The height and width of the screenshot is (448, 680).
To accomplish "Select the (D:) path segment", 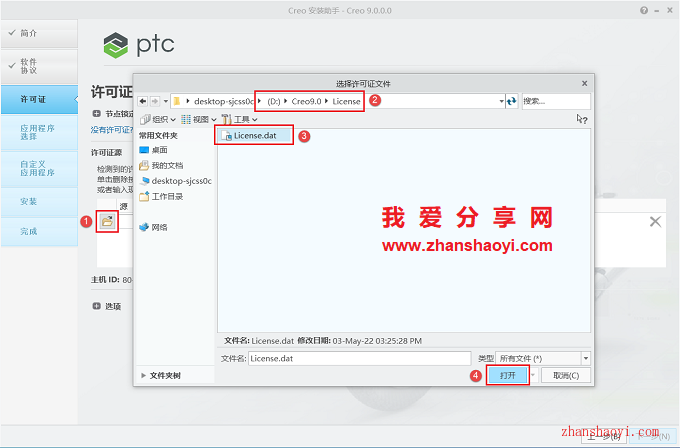I will pos(273,101).
